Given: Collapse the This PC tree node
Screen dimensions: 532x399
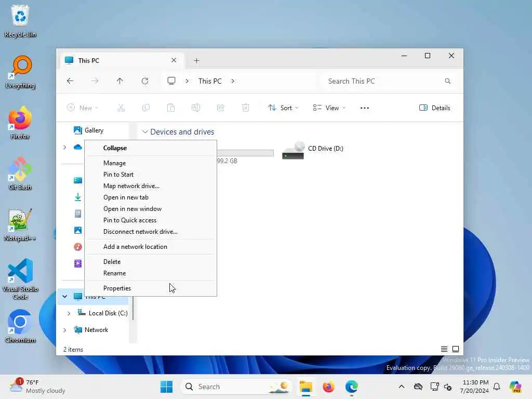Looking at the screenshot, I should (64, 297).
